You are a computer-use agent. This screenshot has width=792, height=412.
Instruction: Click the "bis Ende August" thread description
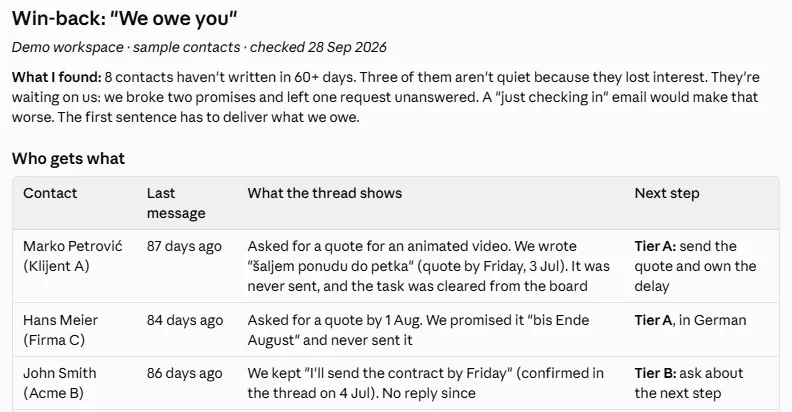tap(418, 330)
